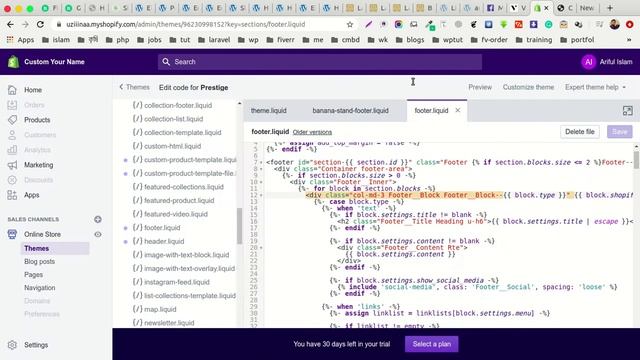This screenshot has width=640, height=360.
Task: Select the footer.liquid editor tab
Action: [x=431, y=111]
